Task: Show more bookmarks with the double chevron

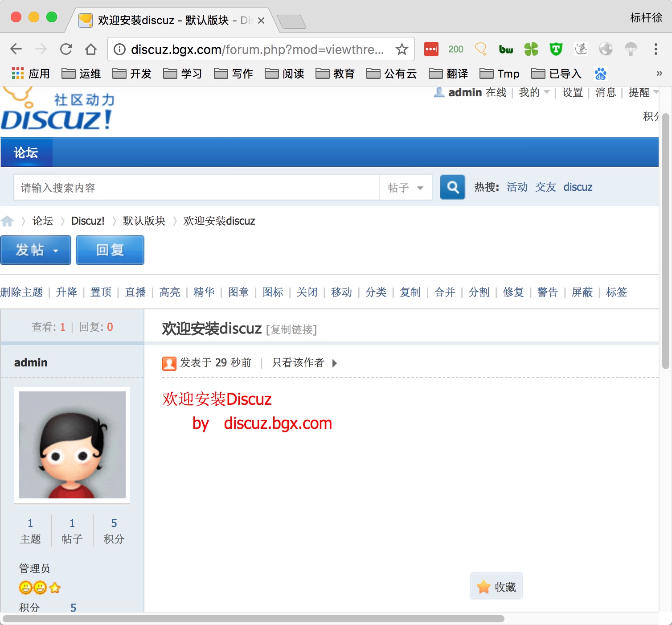Action: (659, 74)
